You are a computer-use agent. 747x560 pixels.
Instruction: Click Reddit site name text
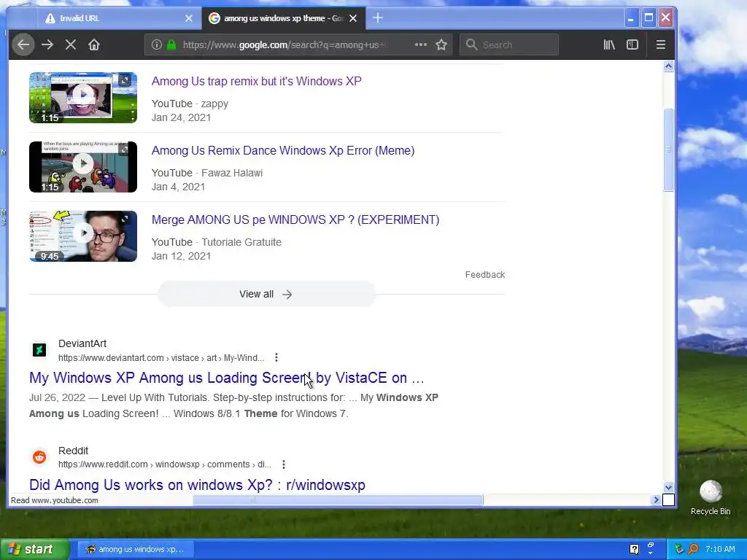pos(73,451)
